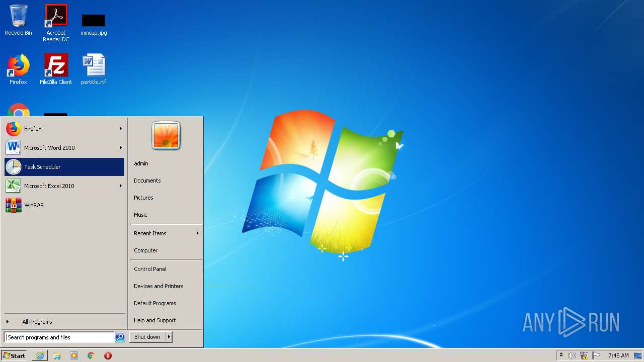644x362 pixels.
Task: Open Firefox from Start menu list
Action: (64, 129)
